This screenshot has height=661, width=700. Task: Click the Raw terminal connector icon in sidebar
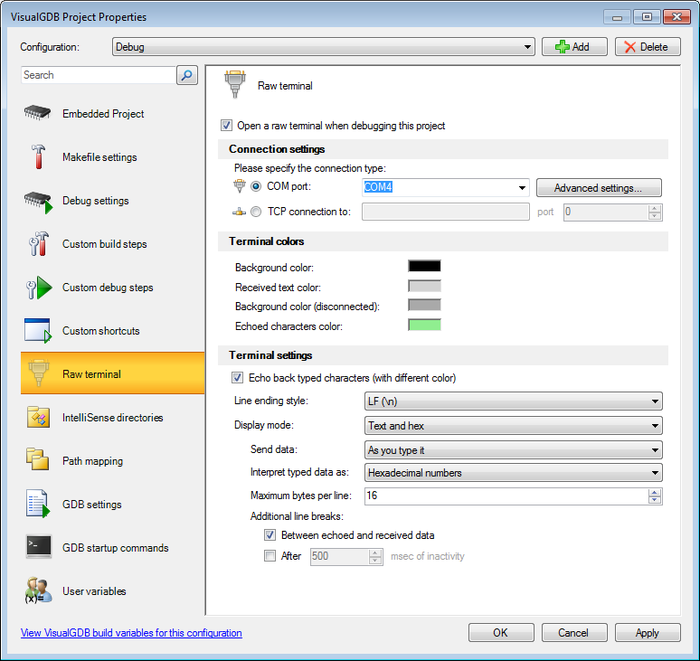click(x=38, y=373)
